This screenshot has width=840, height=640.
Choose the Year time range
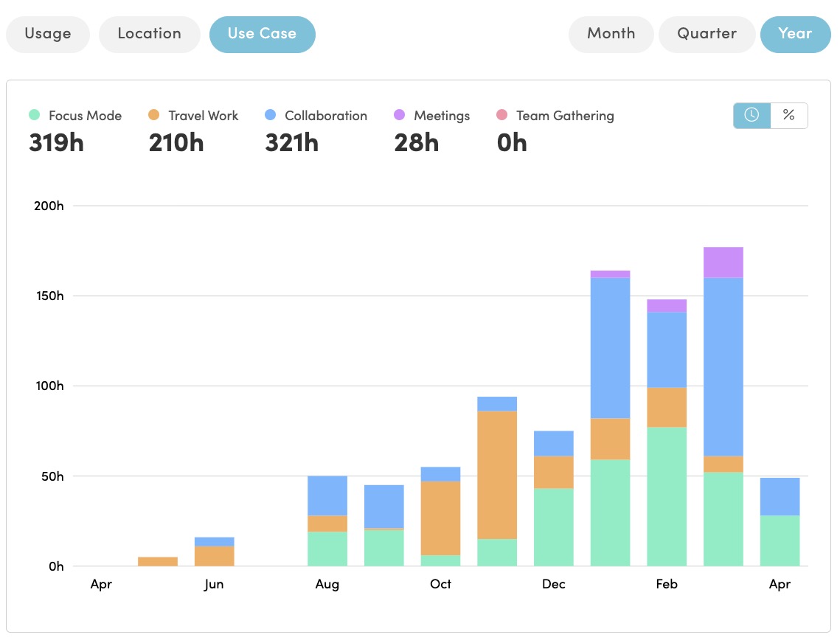pyautogui.click(x=795, y=34)
